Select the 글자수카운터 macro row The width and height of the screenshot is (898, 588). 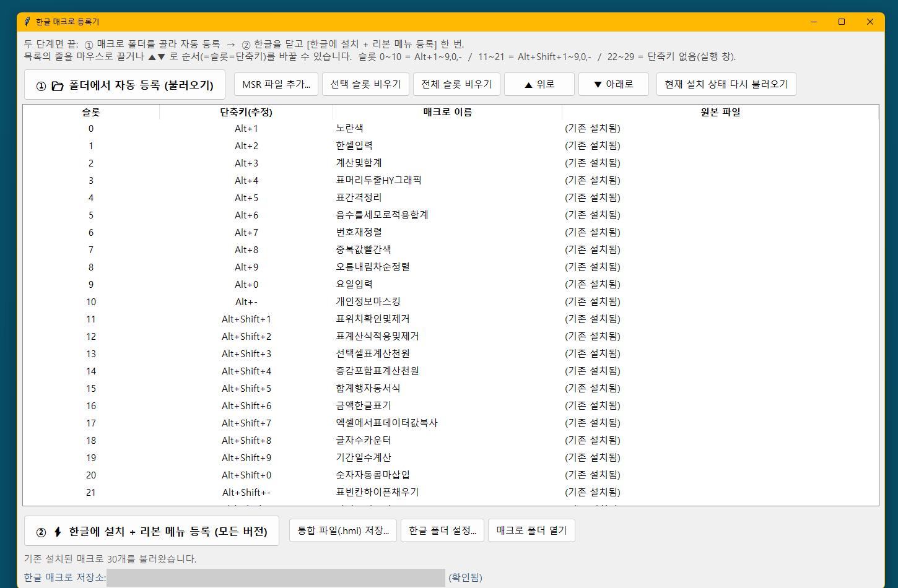point(451,440)
